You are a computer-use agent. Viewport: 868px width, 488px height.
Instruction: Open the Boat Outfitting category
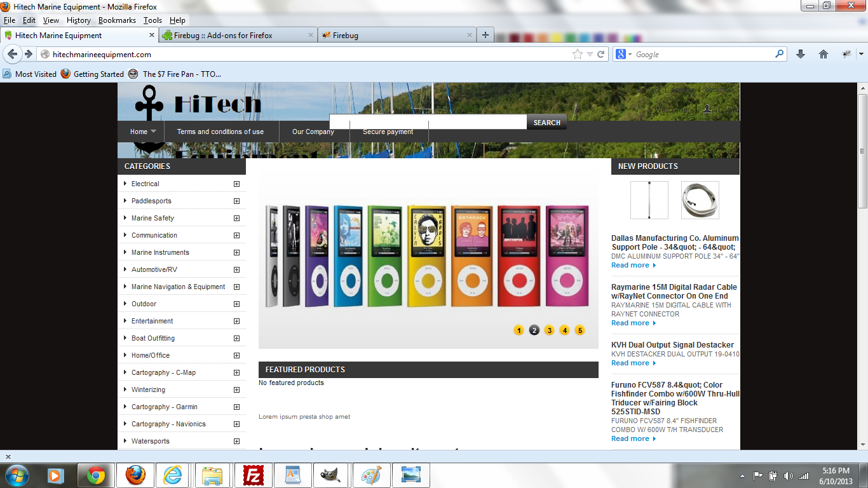point(153,338)
